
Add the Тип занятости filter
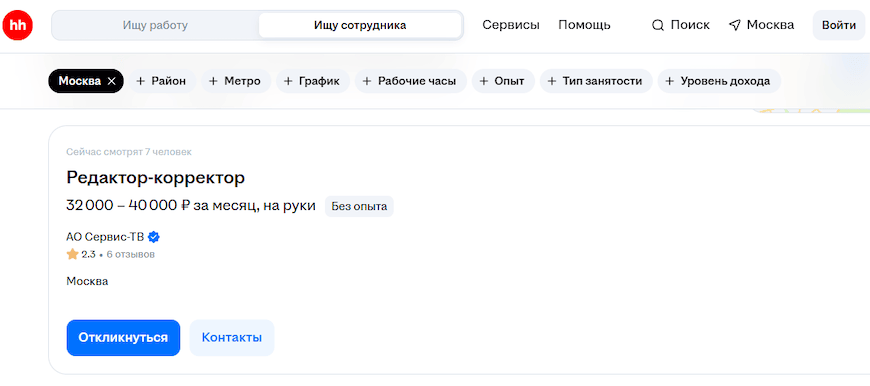click(x=595, y=82)
